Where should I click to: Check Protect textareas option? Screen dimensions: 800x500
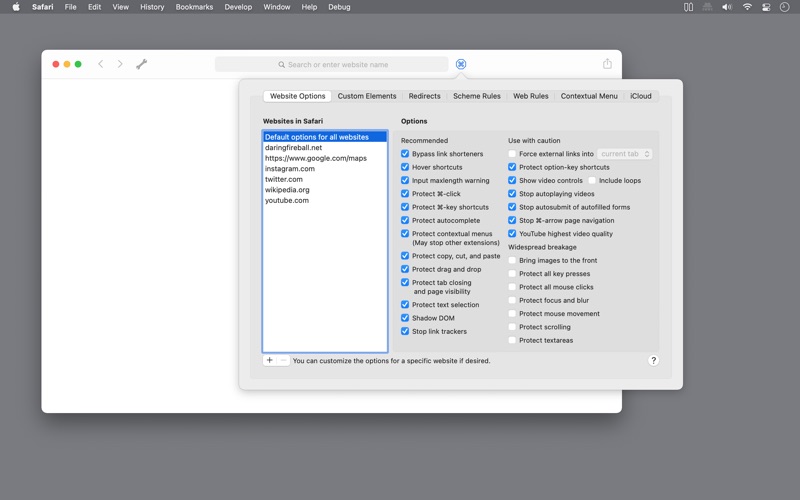(512, 340)
